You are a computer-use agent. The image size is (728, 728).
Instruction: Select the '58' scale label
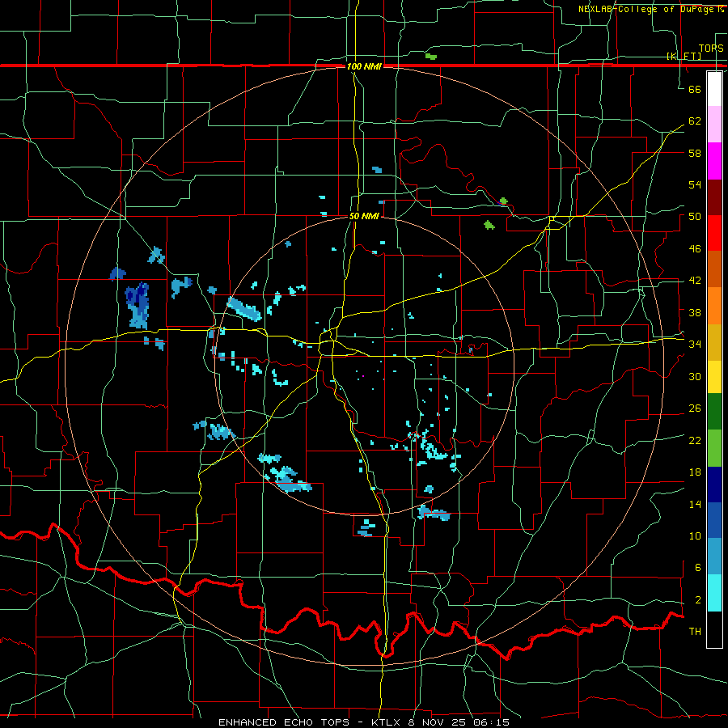(695, 153)
